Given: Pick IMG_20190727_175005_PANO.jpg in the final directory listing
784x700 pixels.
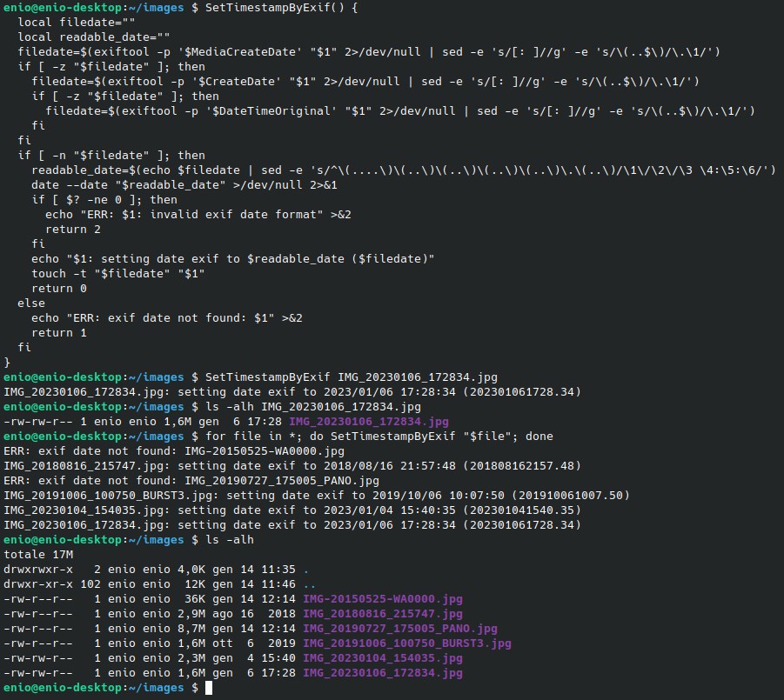Looking at the screenshot, I should click(400, 629).
